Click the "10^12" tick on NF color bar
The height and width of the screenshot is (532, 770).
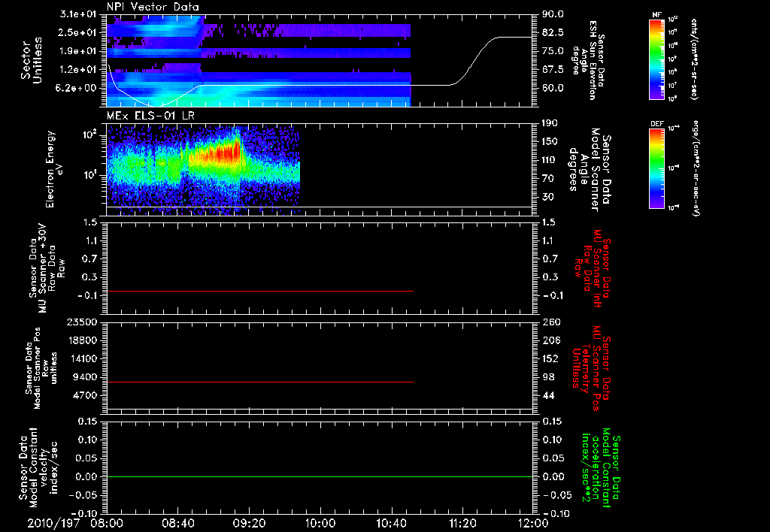(x=673, y=20)
